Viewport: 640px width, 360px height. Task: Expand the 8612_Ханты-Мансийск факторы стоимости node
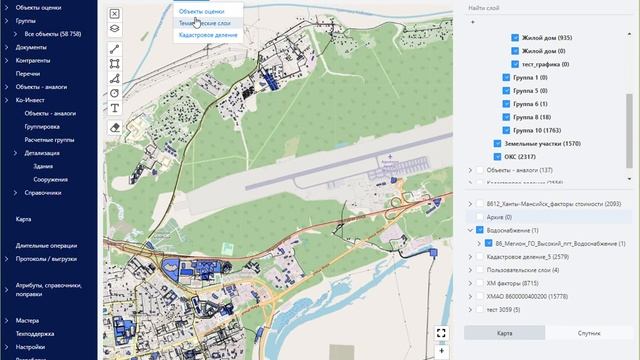click(470, 204)
